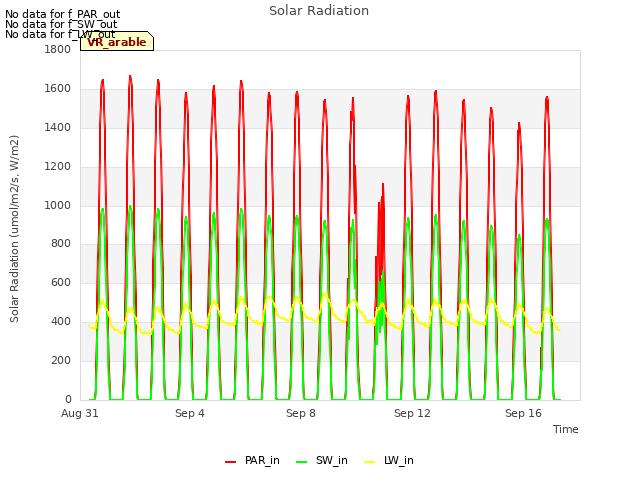Click the 1000 y-axis tick label
640x480 pixels.
[58, 205]
